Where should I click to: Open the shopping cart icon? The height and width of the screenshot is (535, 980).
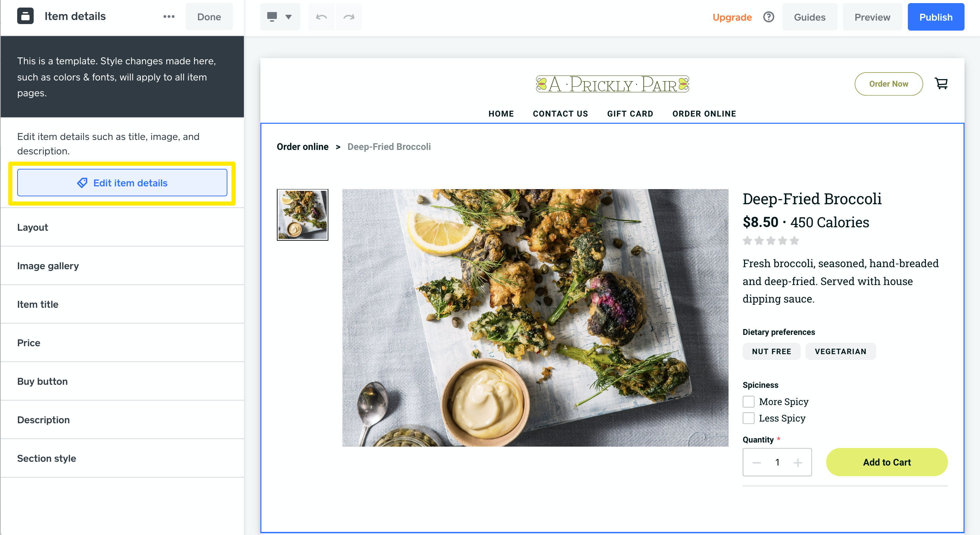click(942, 84)
